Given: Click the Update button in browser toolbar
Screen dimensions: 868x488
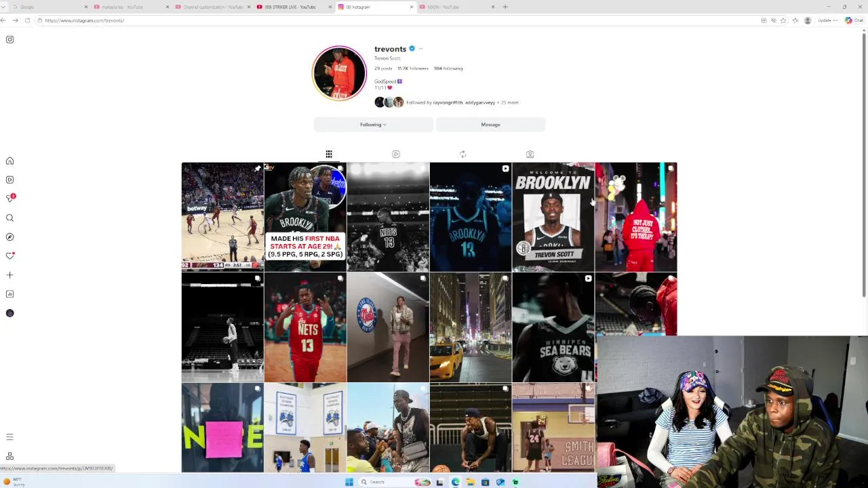Looking at the screenshot, I should tap(827, 20).
